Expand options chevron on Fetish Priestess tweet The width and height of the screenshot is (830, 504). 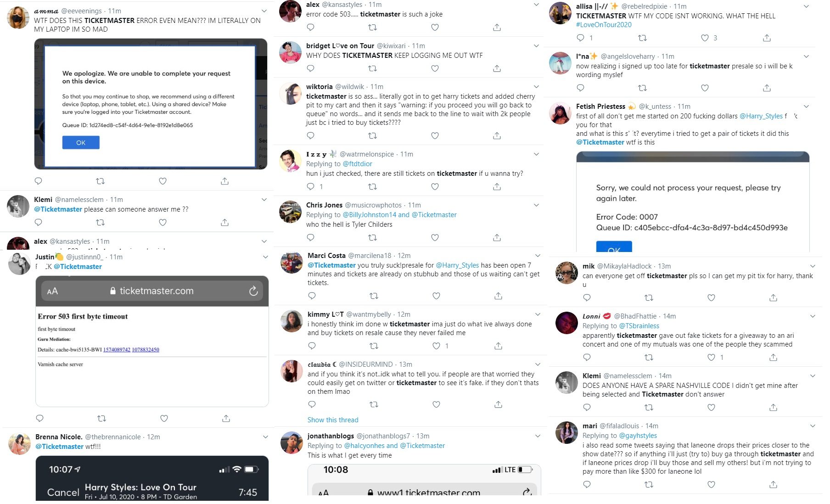tap(806, 106)
